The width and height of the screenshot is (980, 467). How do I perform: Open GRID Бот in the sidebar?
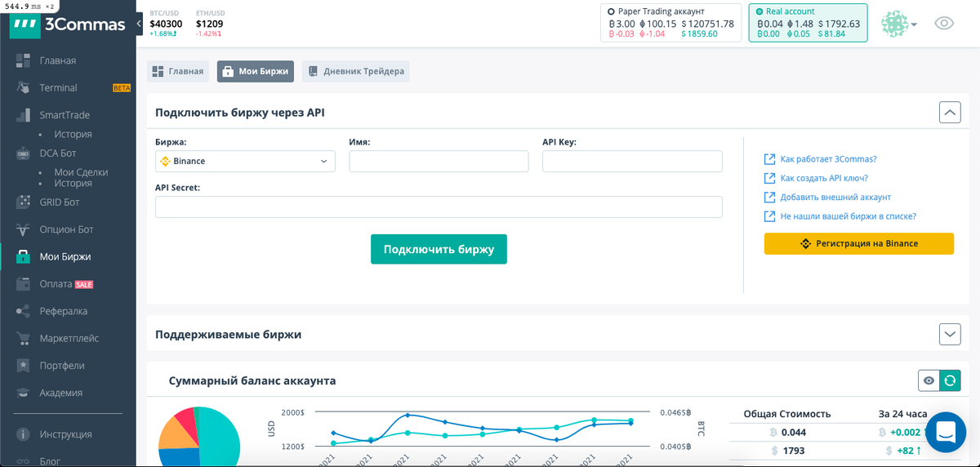coord(60,202)
